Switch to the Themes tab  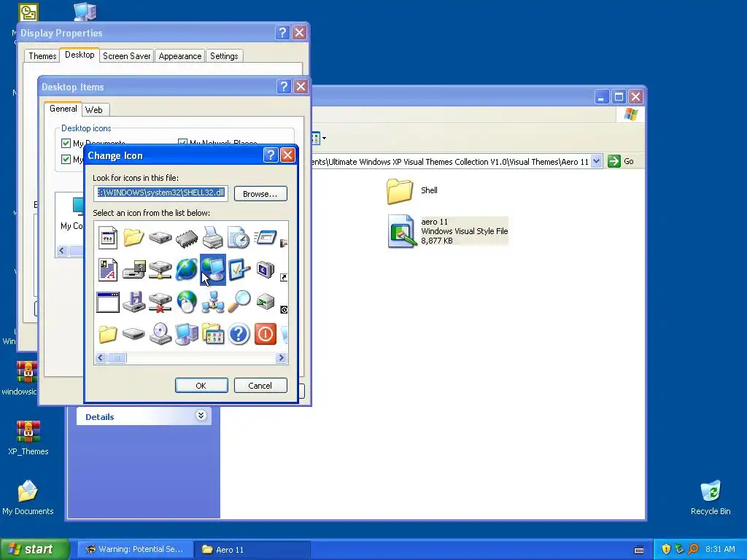pyautogui.click(x=42, y=55)
